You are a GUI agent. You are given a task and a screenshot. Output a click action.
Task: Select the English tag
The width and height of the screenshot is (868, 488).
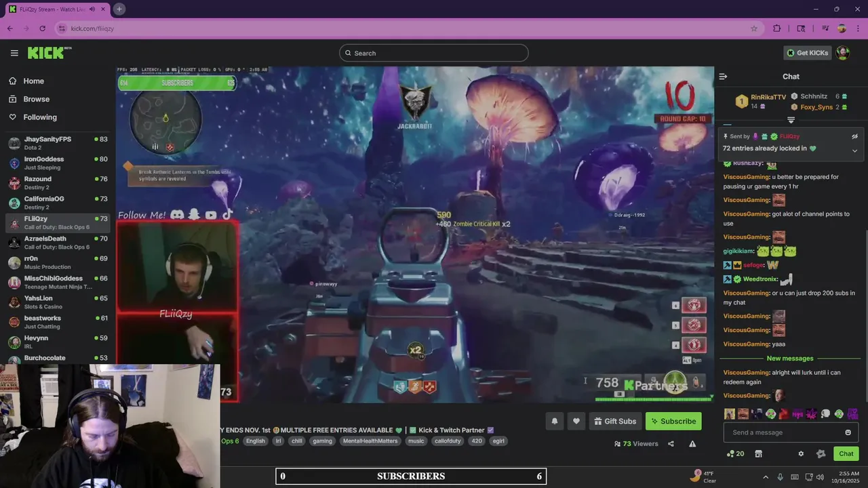256,441
